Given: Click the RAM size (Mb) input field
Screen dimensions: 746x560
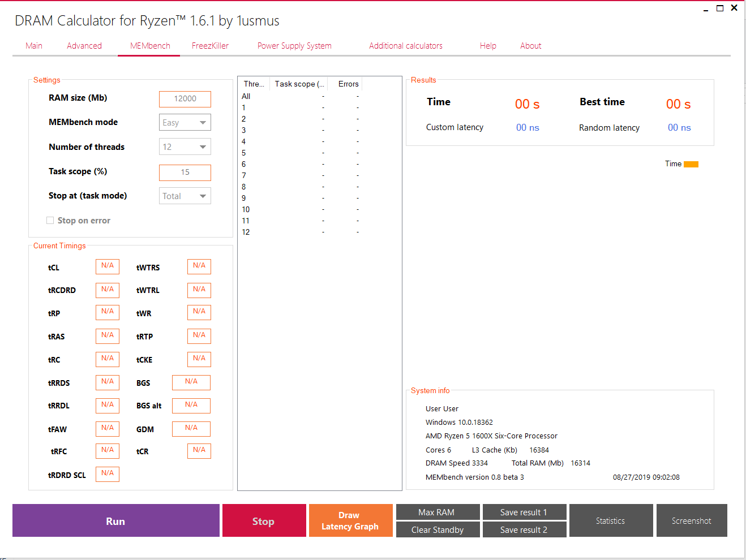Looking at the screenshot, I should pos(185,99).
